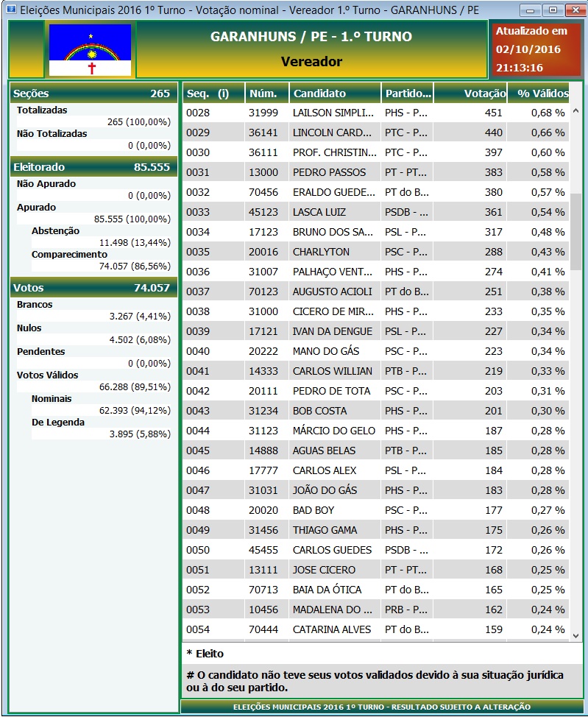Click the Abstenção value 11.498 (13,44%)

pyautogui.click(x=135, y=243)
